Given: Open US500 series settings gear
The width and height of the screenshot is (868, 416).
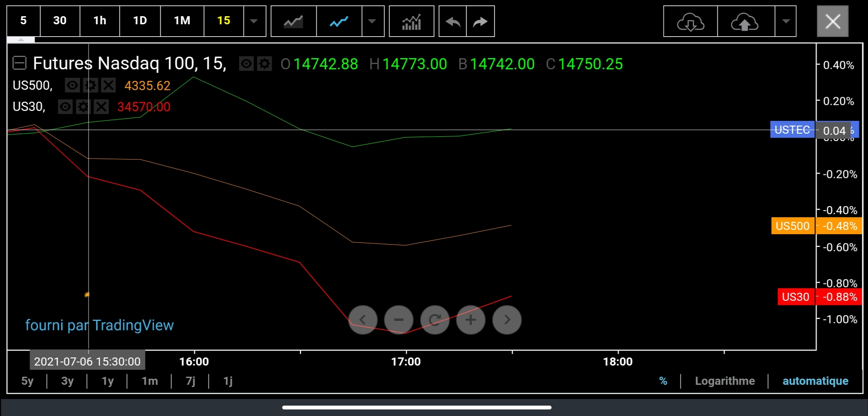Looking at the screenshot, I should 90,85.
